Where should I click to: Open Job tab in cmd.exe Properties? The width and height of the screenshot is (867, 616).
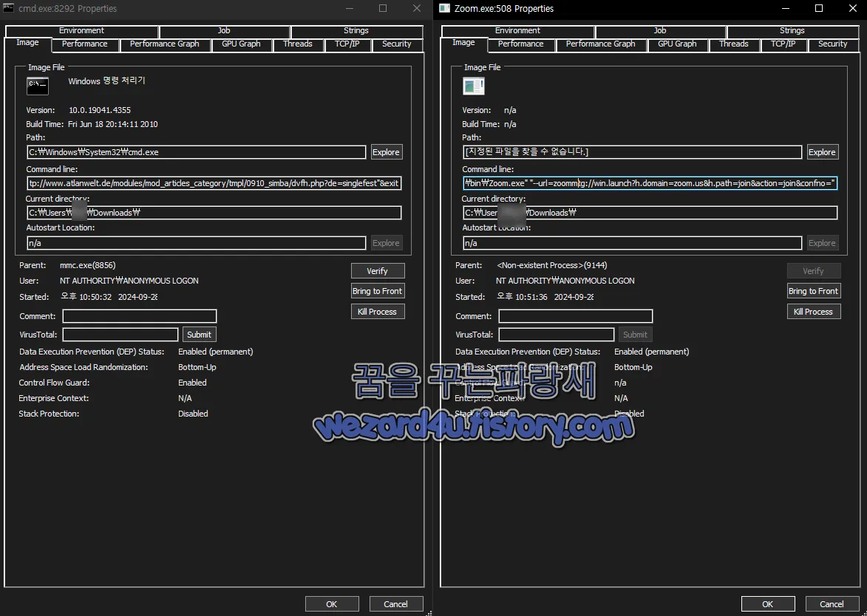224,31
